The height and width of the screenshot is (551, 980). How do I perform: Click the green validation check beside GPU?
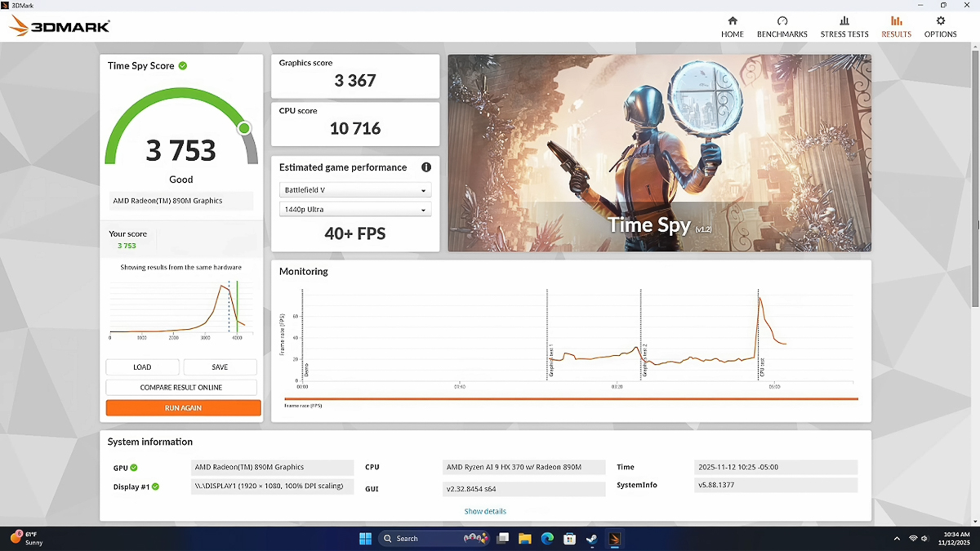(134, 468)
